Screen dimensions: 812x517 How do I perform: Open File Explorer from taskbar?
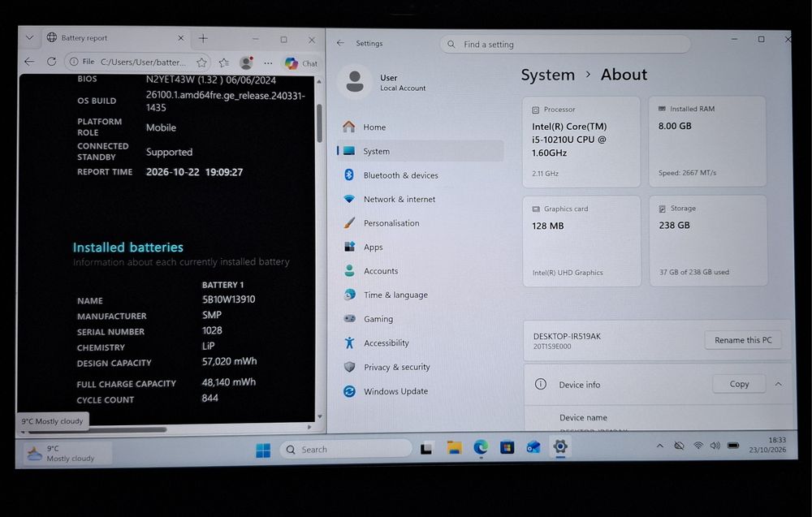pos(454,448)
